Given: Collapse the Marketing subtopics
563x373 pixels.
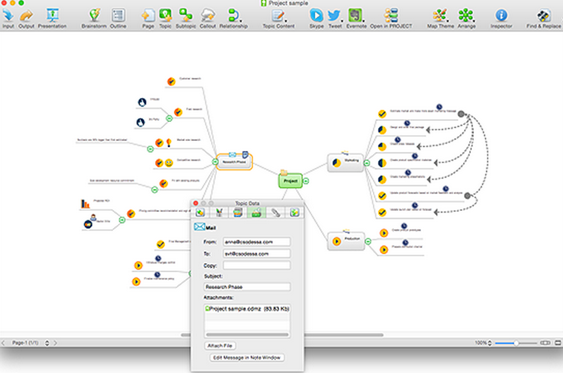Looking at the screenshot, I should 367,163.
